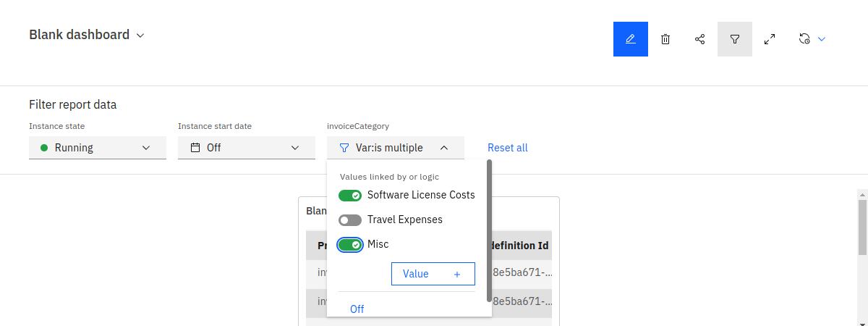Click the edit pencil icon button

click(630, 39)
